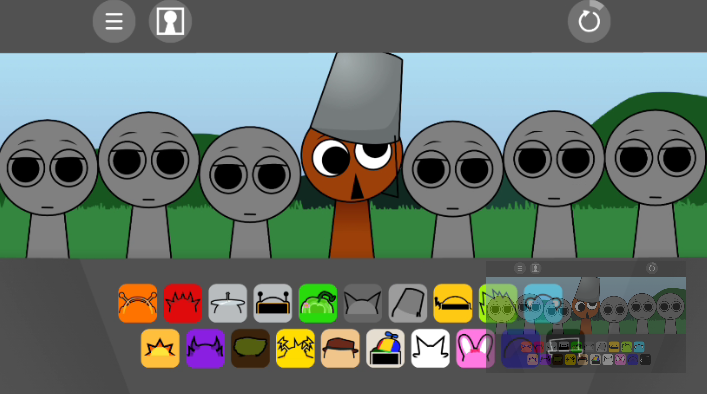Select the orange antenna headband icon
This screenshot has width=707, height=394.
(138, 303)
